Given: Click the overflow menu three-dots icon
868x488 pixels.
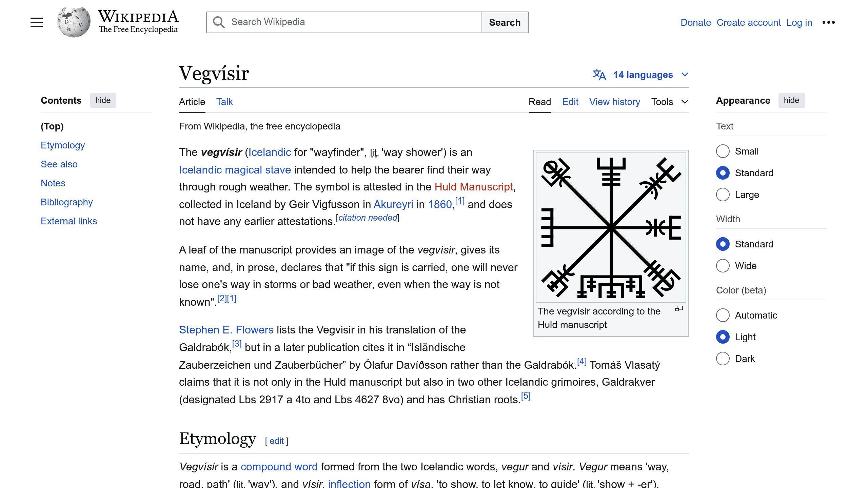Looking at the screenshot, I should click(828, 22).
